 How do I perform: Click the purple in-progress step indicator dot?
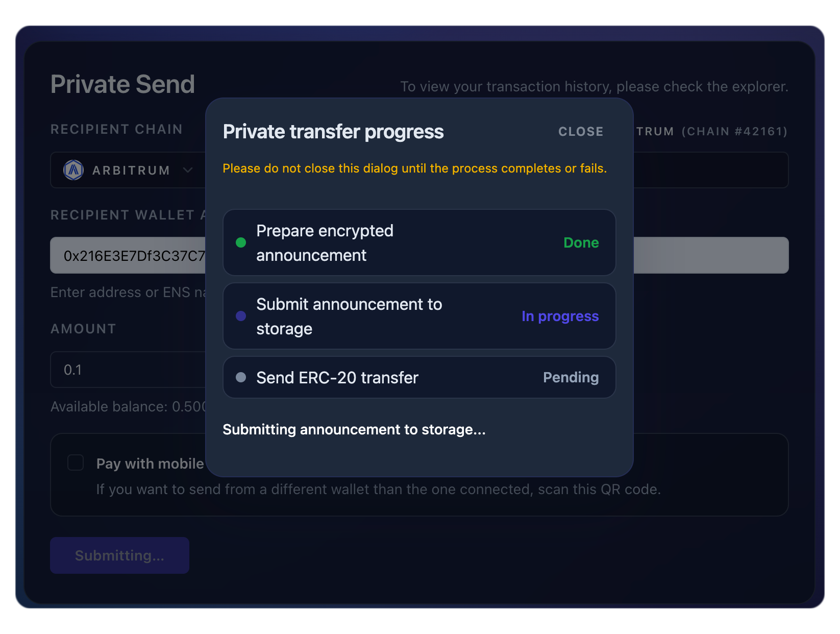tap(241, 316)
